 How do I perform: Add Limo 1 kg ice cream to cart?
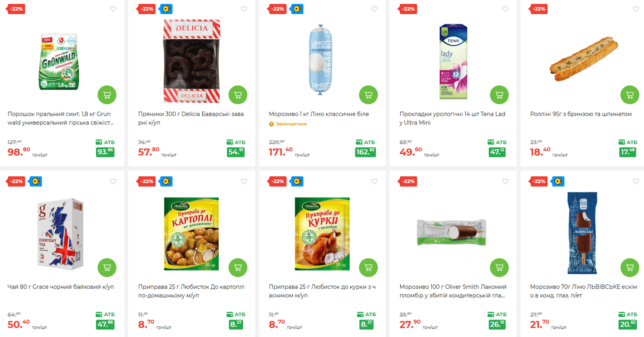(368, 95)
